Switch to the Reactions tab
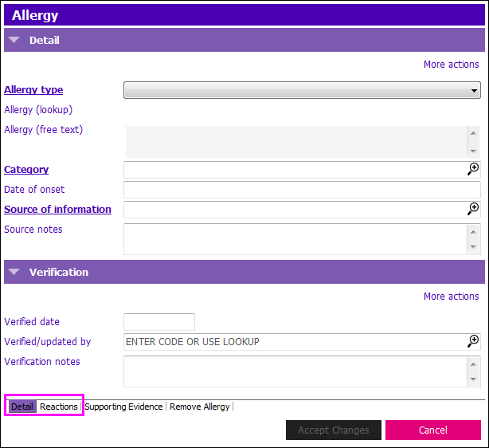This screenshot has width=489, height=448. tap(59, 407)
